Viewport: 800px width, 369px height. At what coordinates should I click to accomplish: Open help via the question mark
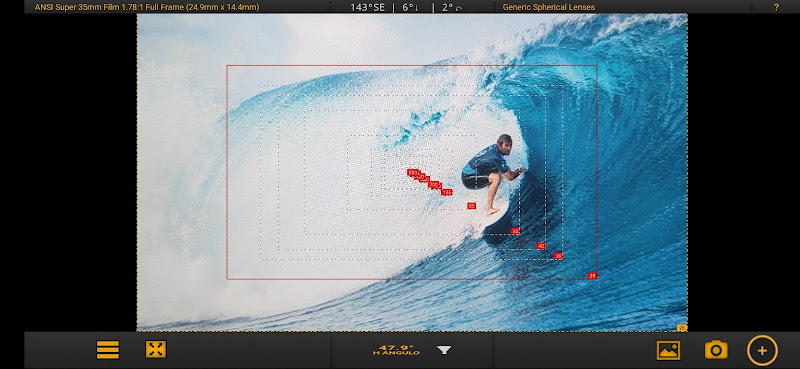[777, 7]
